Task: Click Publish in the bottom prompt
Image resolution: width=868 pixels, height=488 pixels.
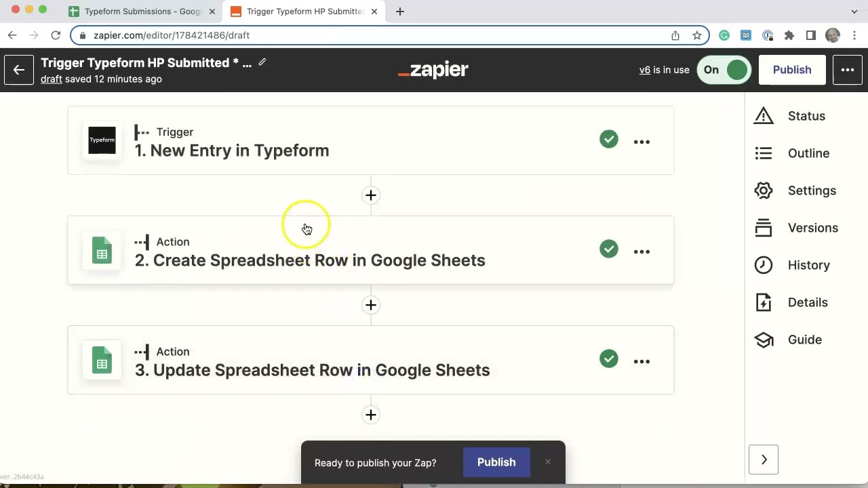Action: pyautogui.click(x=496, y=462)
